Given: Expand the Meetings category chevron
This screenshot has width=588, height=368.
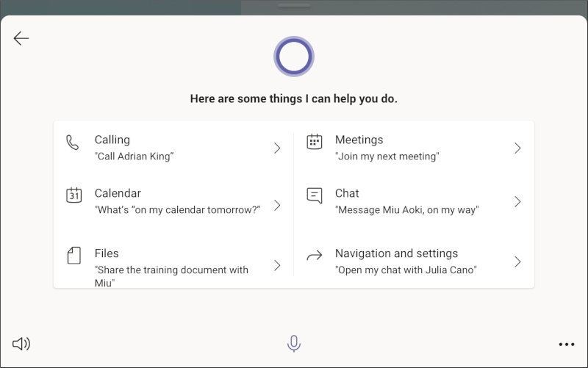Looking at the screenshot, I should click(517, 148).
